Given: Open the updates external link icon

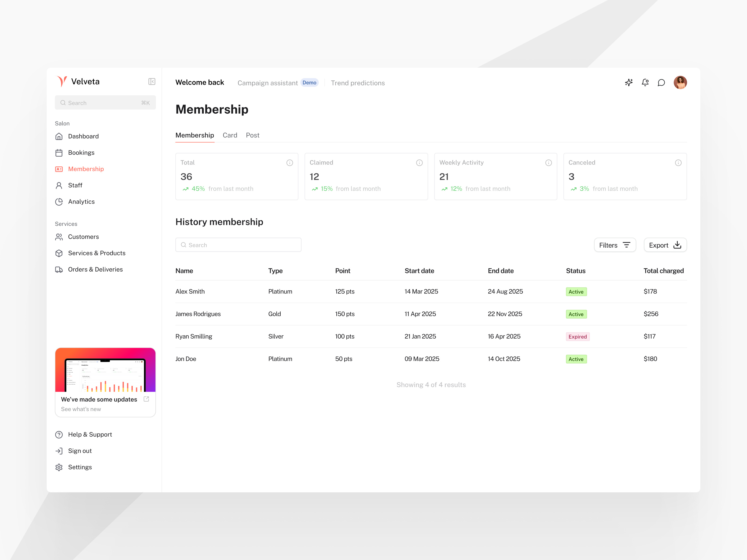Looking at the screenshot, I should pos(146,399).
